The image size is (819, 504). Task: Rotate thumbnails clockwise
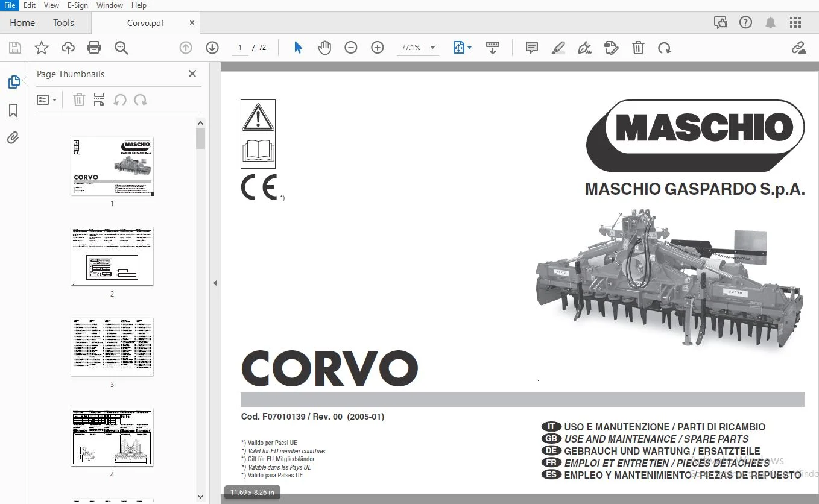tap(141, 100)
